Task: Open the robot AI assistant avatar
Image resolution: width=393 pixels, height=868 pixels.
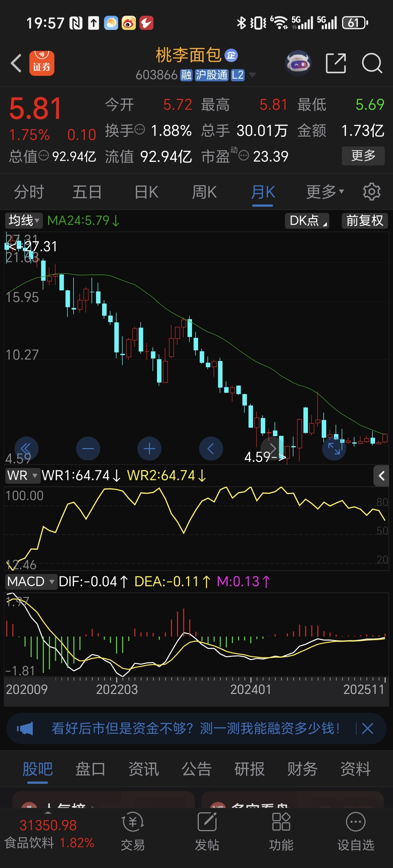Action: click(298, 63)
